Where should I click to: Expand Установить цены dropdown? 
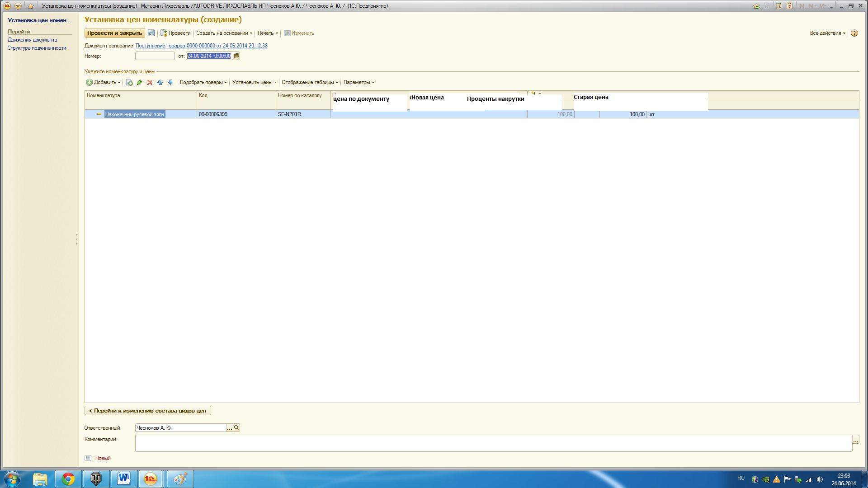(254, 82)
